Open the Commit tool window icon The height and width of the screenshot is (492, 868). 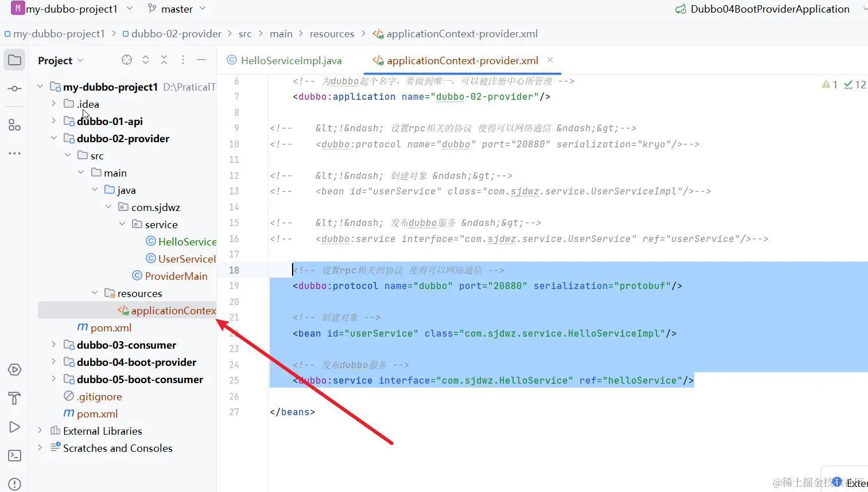click(14, 89)
